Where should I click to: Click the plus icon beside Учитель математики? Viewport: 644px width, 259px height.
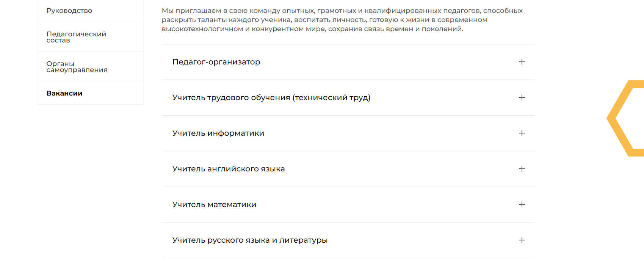point(522,204)
